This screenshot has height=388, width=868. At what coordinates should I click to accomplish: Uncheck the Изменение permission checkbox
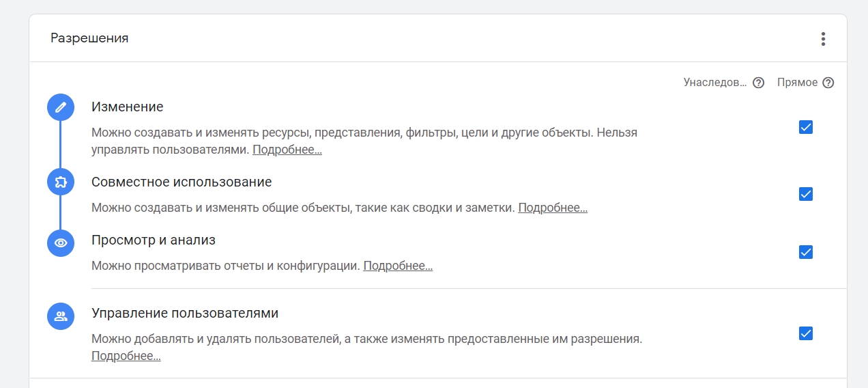pos(806,127)
